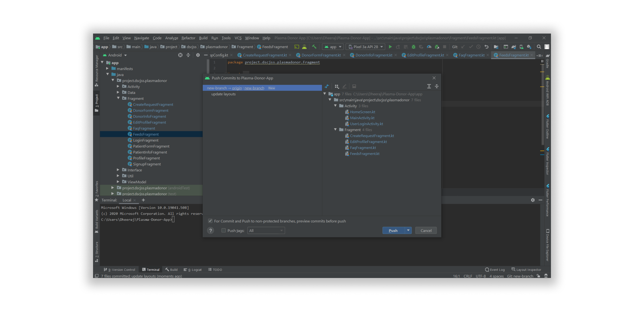Image resolution: width=644 pixels, height=311 pixels.
Task: Collapse the Activity folder in commit tree
Action: tap(335, 106)
